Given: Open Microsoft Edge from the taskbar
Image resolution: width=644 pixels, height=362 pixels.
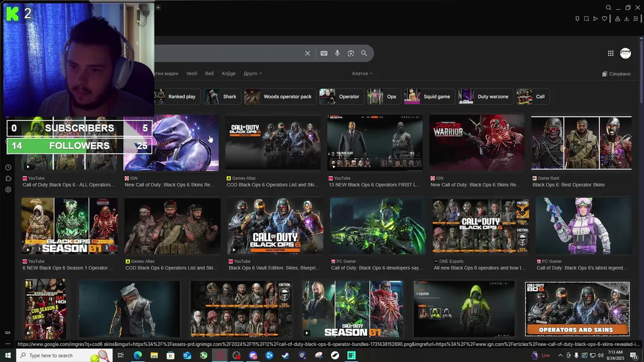Looking at the screenshot, I should click(137, 355).
